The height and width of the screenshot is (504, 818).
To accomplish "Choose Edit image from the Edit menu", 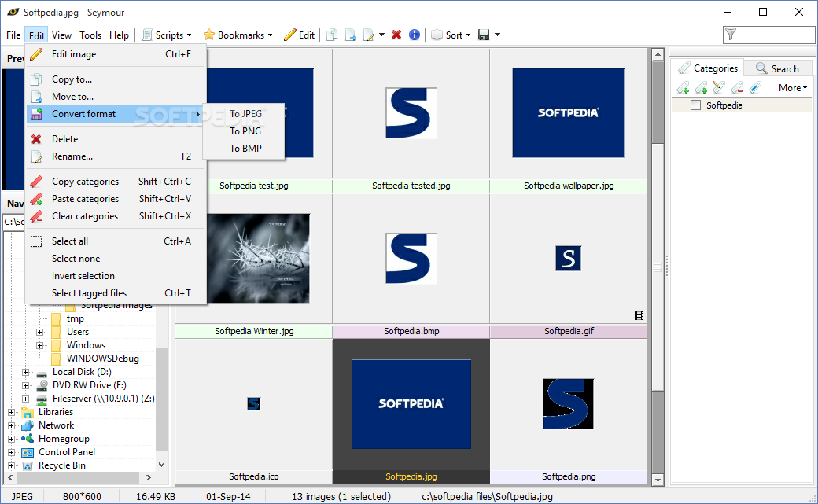I will point(116,54).
